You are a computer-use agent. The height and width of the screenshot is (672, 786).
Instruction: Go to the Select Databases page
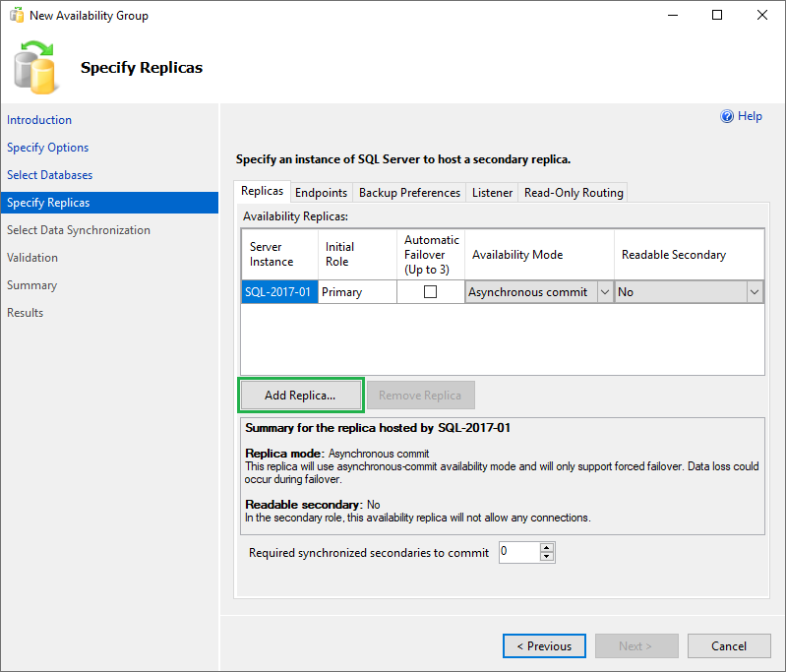click(49, 175)
